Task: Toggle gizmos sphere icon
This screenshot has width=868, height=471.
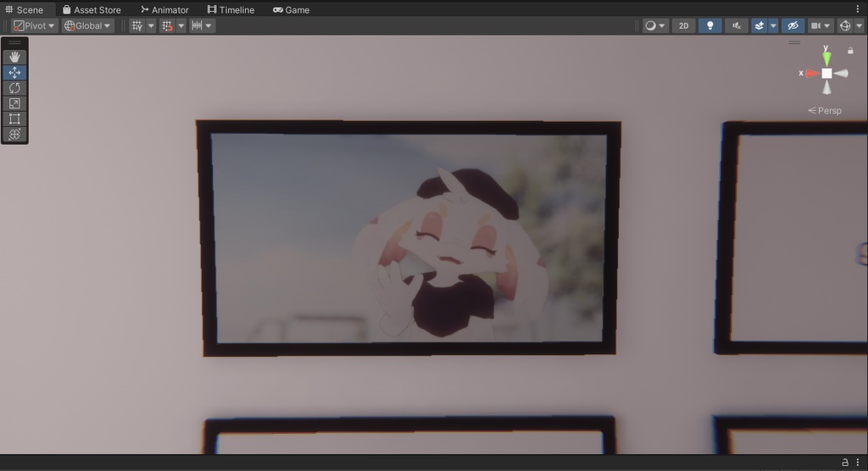Action: point(845,25)
